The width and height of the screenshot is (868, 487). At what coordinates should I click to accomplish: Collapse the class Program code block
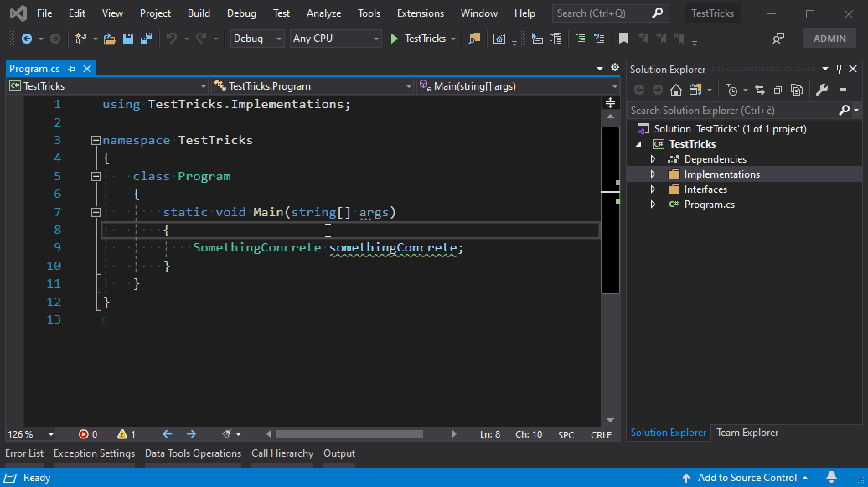point(96,176)
